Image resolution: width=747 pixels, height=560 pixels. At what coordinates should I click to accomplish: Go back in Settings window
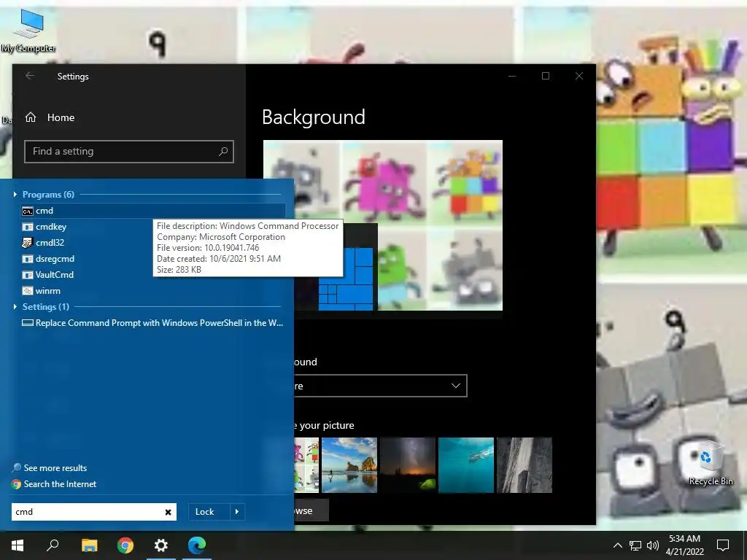point(30,76)
